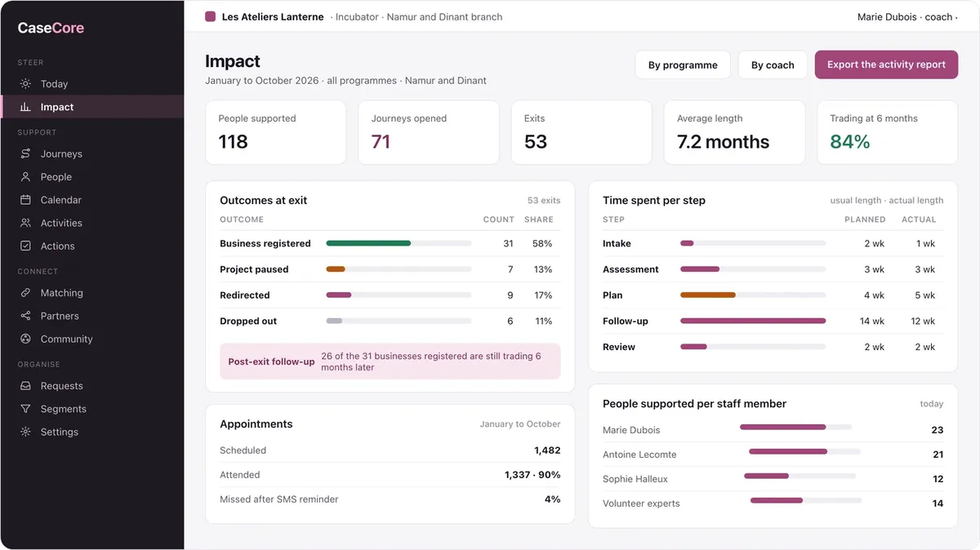
Task: Click the Les Ateliers Lanterne organisation name
Action: (273, 16)
